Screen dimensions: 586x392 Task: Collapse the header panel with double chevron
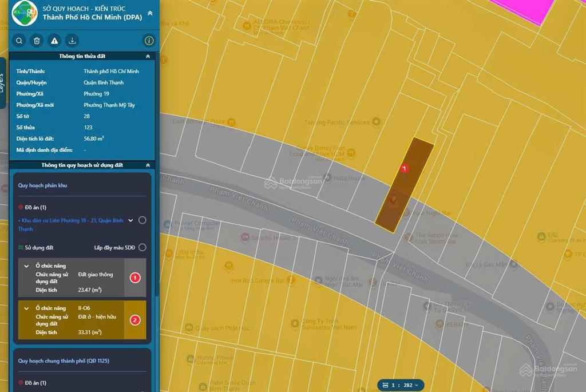coord(150,13)
